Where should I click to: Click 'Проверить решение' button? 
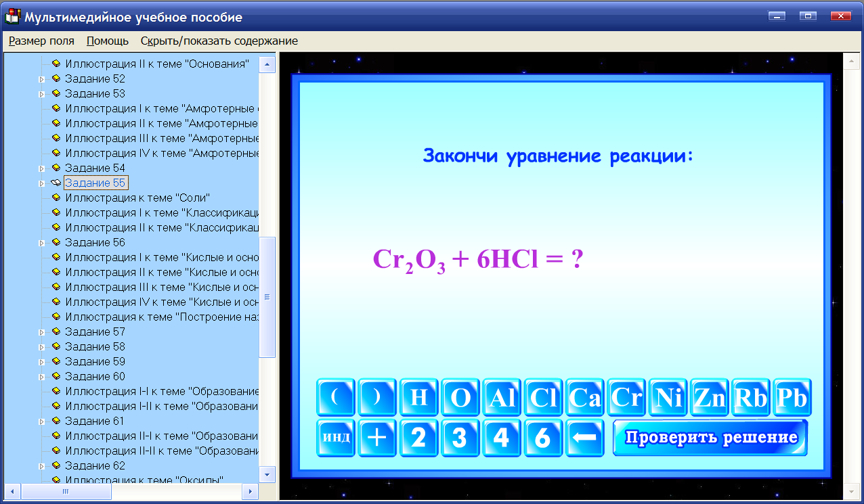(x=710, y=438)
